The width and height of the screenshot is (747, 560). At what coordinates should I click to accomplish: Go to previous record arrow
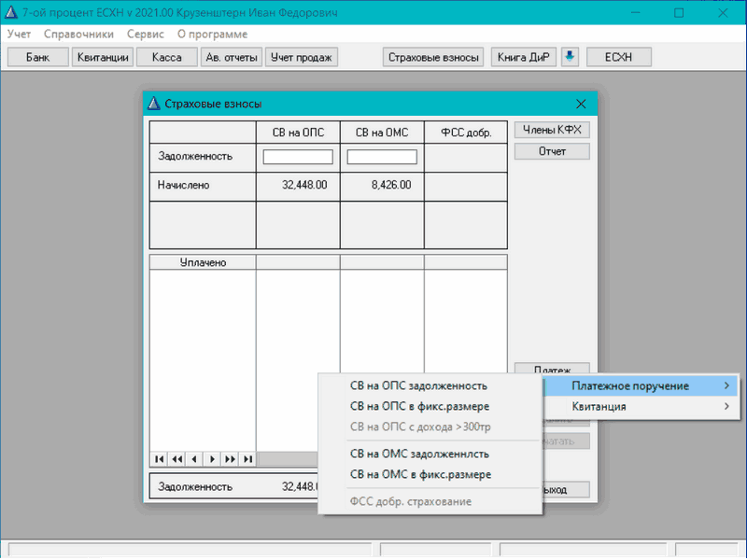pyautogui.click(x=194, y=458)
